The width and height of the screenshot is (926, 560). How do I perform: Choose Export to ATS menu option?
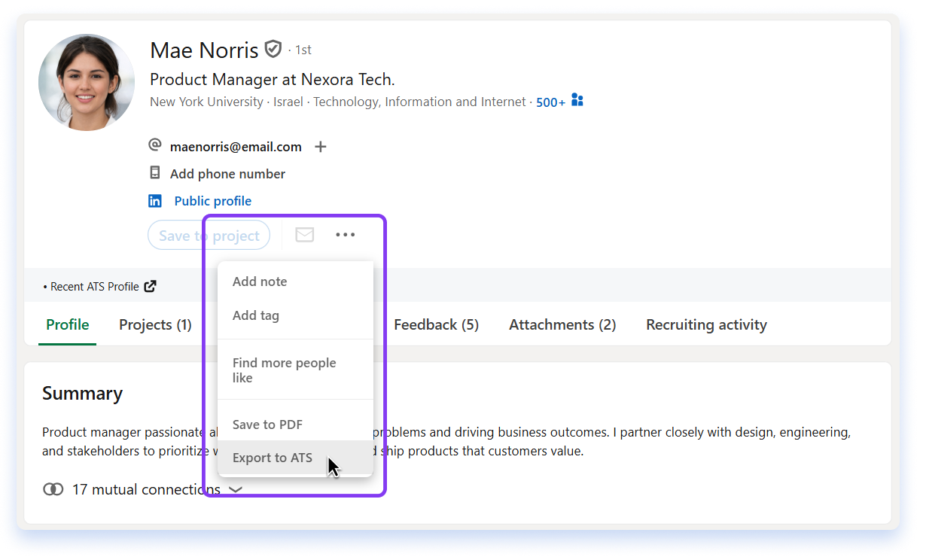[x=295, y=458]
